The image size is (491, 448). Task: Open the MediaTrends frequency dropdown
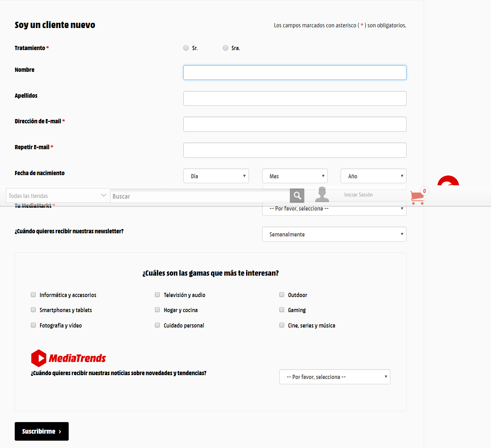(335, 377)
